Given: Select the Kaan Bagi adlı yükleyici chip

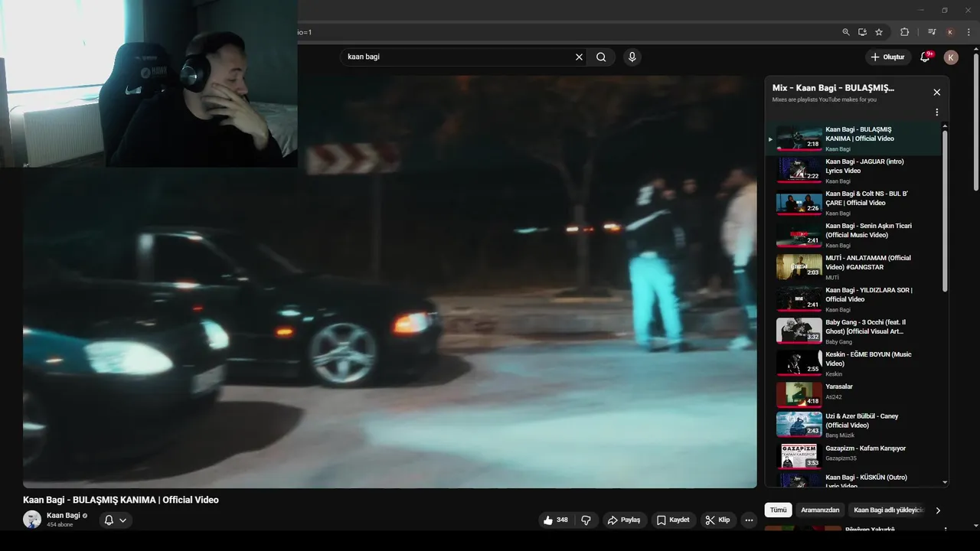Looking at the screenshot, I should pyautogui.click(x=889, y=510).
